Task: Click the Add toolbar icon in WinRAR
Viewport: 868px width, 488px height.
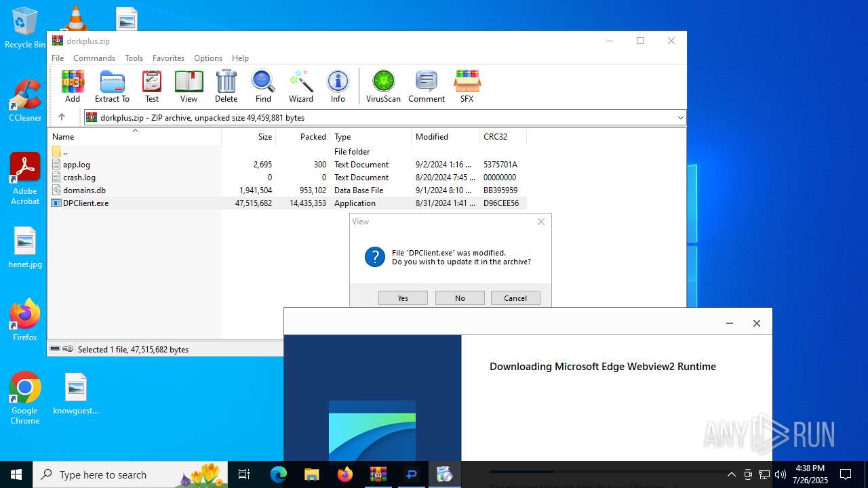Action: (73, 86)
